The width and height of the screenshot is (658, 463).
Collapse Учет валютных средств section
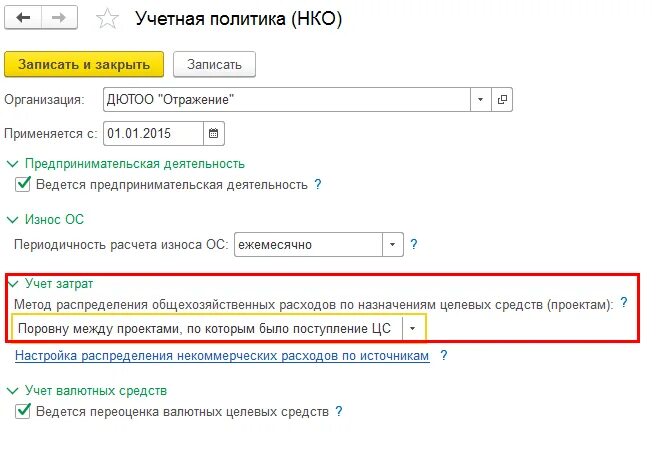coord(13,391)
